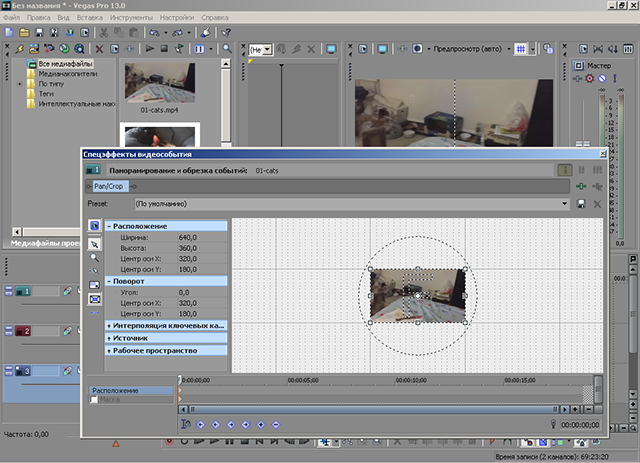Open the grid overlay dropdown arrow
The width and height of the screenshot is (640, 463).
532,49
